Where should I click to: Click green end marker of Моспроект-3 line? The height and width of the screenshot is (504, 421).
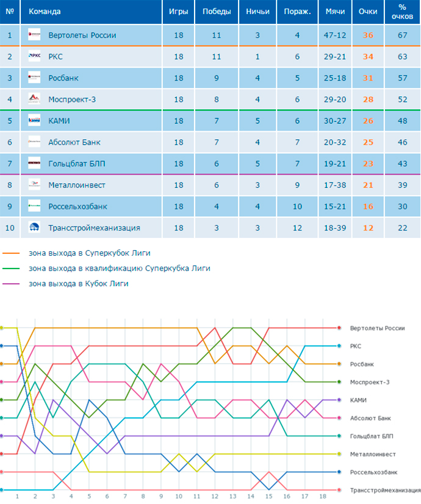(339, 382)
